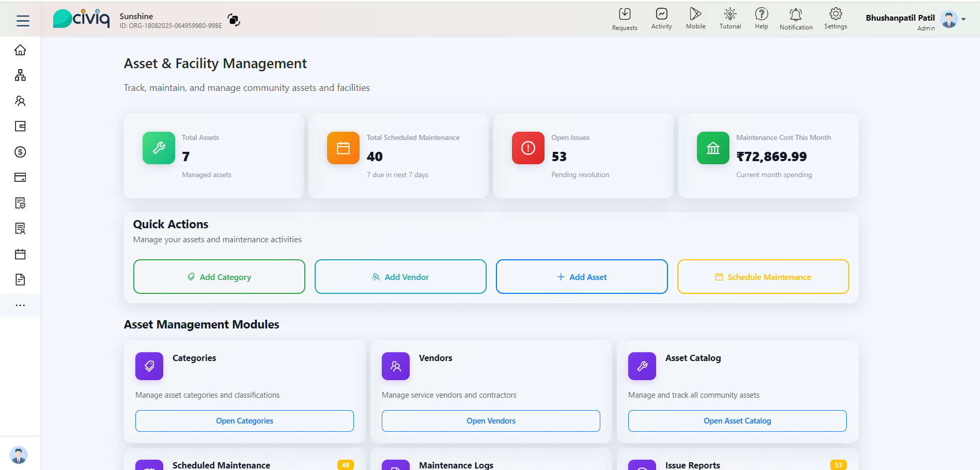Go to Home in sidebar

20,50
